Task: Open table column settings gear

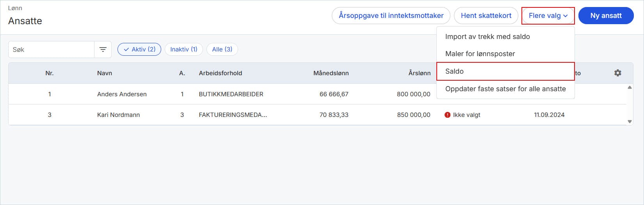Action: [617, 73]
